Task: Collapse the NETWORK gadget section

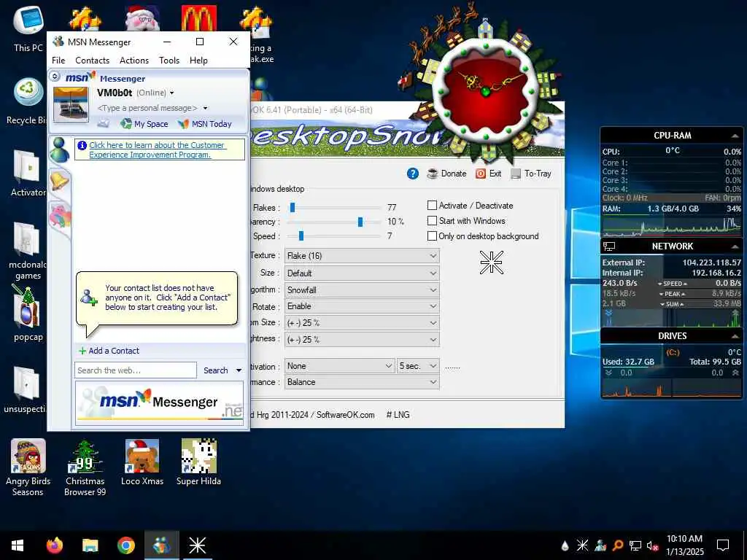Action: (x=734, y=246)
